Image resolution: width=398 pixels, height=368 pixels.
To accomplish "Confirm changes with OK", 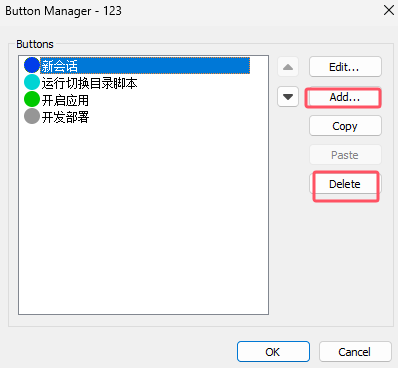I will [x=273, y=352].
